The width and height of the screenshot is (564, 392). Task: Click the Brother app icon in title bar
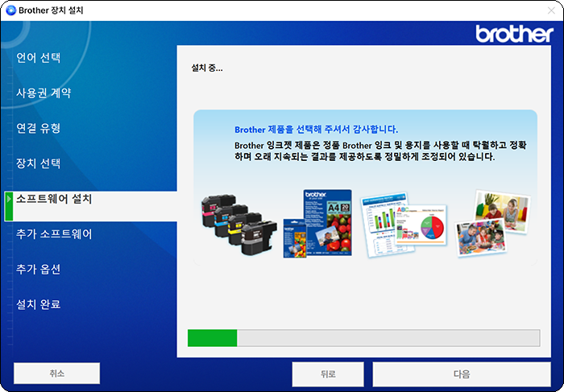pos(11,10)
